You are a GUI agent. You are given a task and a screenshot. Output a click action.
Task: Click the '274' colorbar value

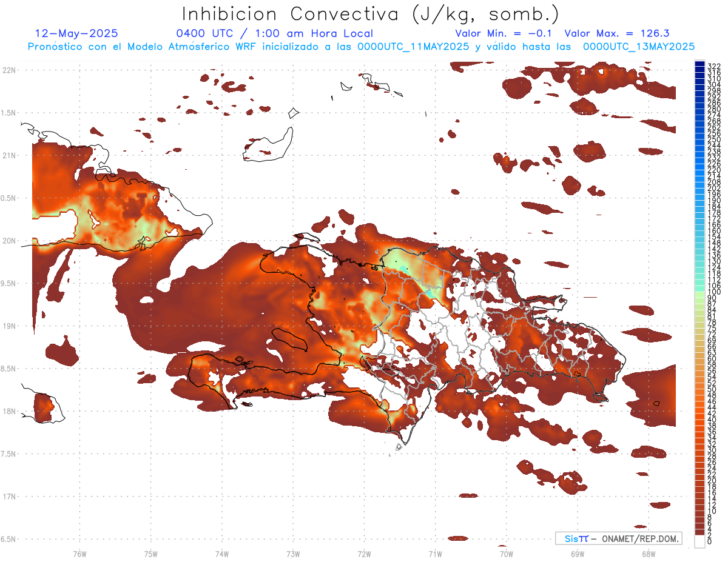pyautogui.click(x=714, y=115)
